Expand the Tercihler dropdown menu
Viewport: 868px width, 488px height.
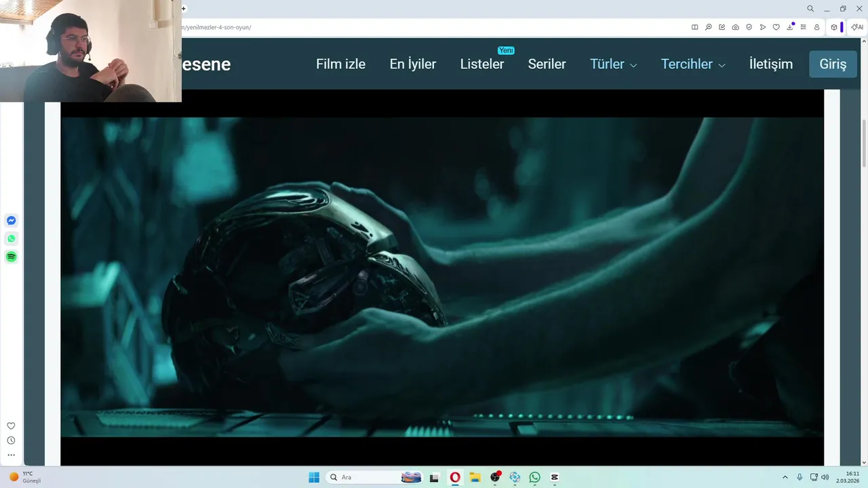(x=693, y=64)
